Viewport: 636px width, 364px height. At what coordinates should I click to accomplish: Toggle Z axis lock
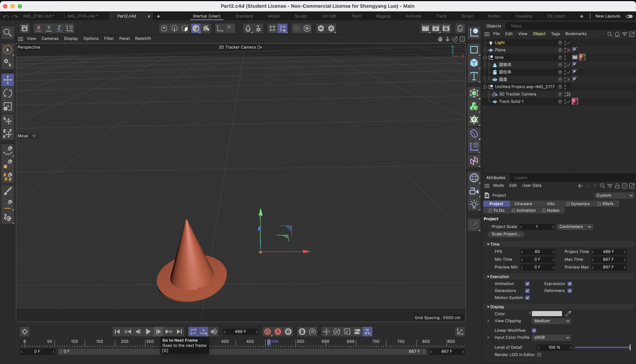coord(59,28)
